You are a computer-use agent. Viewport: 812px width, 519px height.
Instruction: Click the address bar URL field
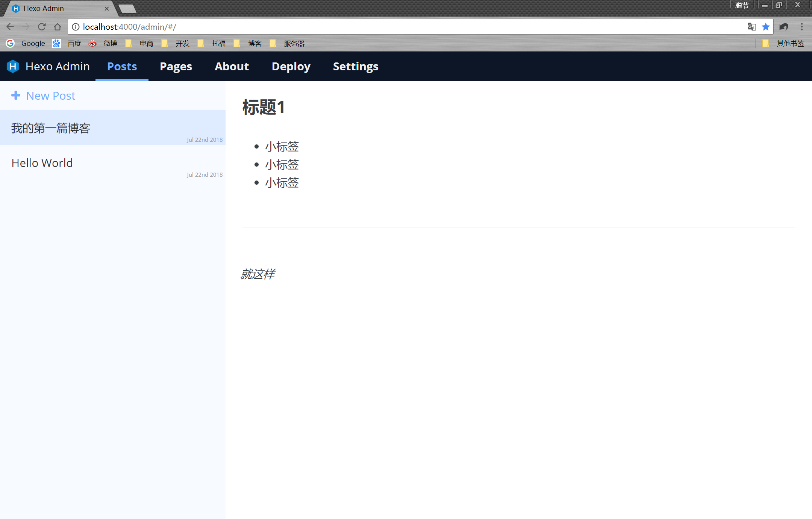(376, 27)
